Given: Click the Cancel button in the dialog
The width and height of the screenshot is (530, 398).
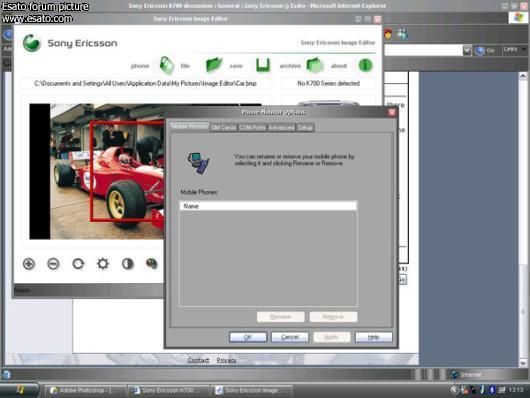Looking at the screenshot, I should (290, 337).
